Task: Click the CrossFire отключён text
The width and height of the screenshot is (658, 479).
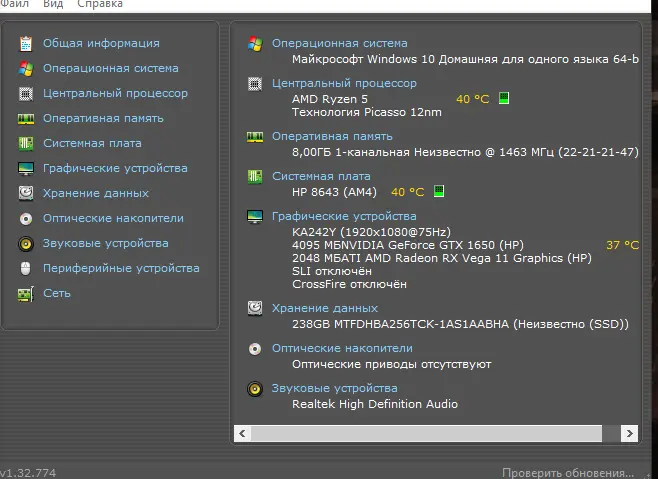Action: 349,284
